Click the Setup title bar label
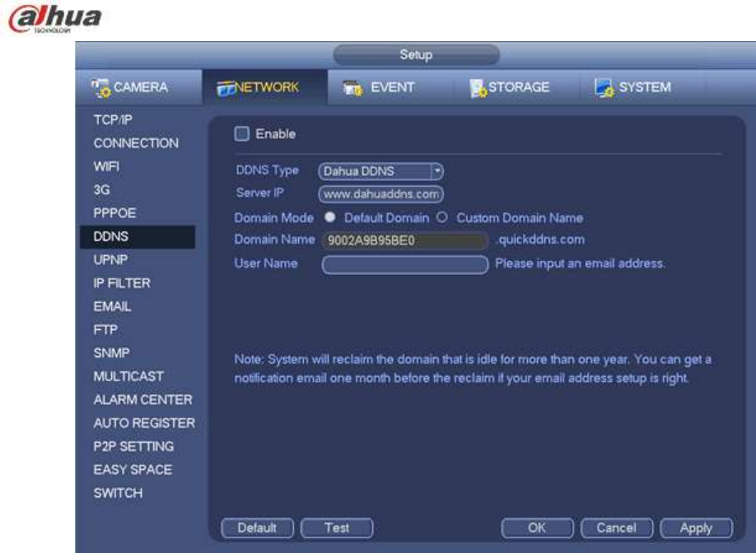The width and height of the screenshot is (756, 553). click(416, 55)
